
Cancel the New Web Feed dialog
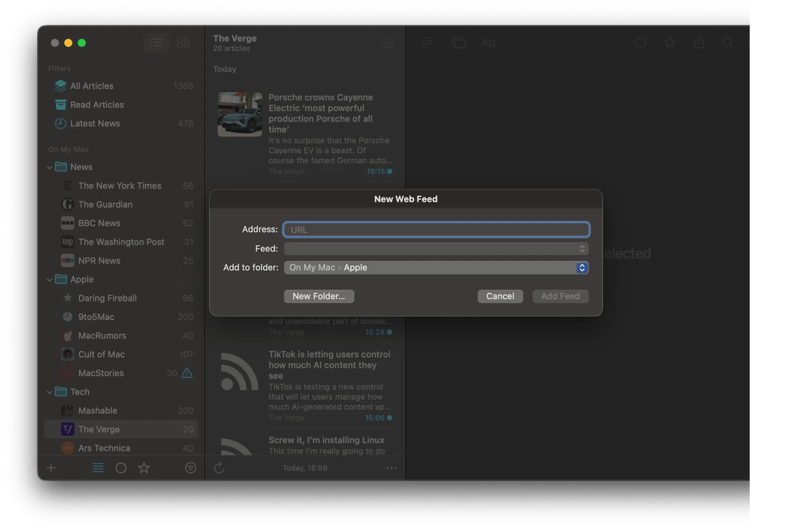tap(500, 296)
